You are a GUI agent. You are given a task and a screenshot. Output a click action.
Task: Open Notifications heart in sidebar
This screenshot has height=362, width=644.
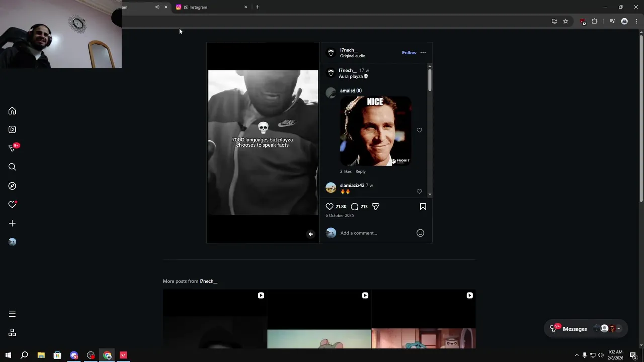[x=12, y=205]
